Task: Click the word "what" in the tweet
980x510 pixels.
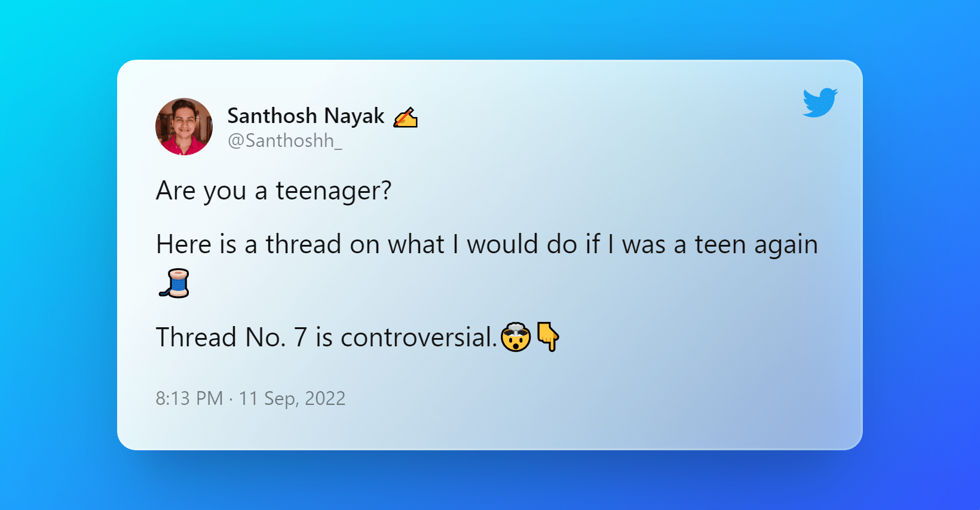Action: click(416, 245)
